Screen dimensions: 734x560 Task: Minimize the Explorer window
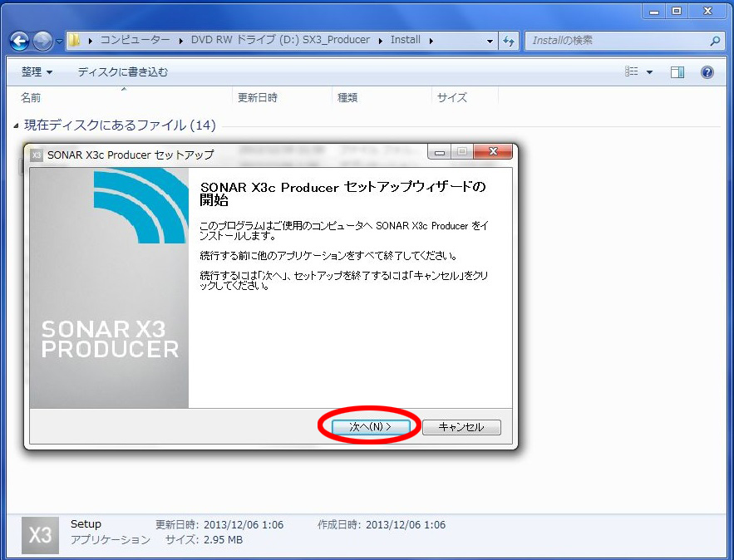(x=654, y=12)
